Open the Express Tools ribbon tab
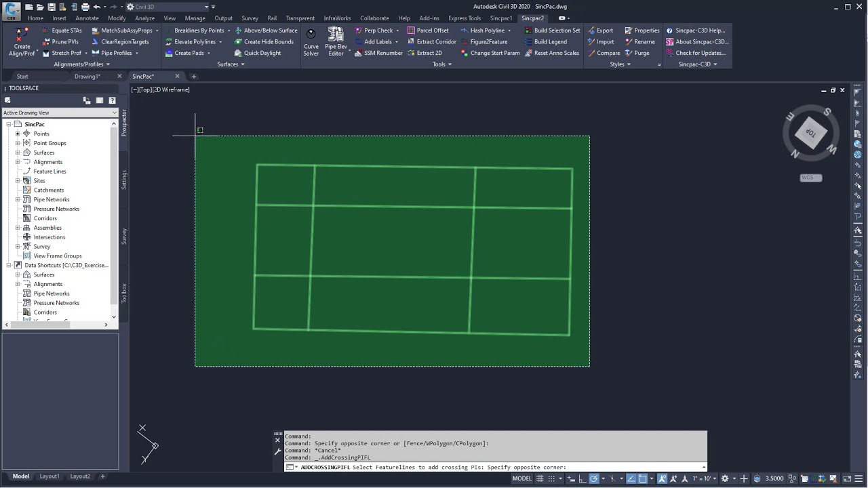Viewport: 868px width, 488px height. [x=465, y=18]
